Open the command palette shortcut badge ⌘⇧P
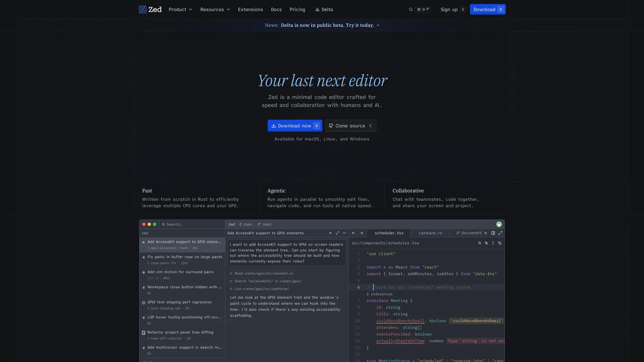 [x=423, y=9]
